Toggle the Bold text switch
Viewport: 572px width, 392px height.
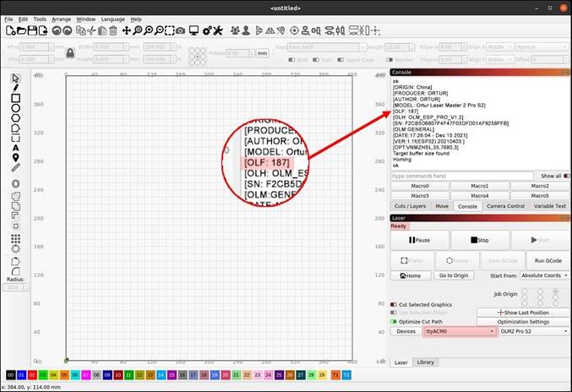coord(291,60)
